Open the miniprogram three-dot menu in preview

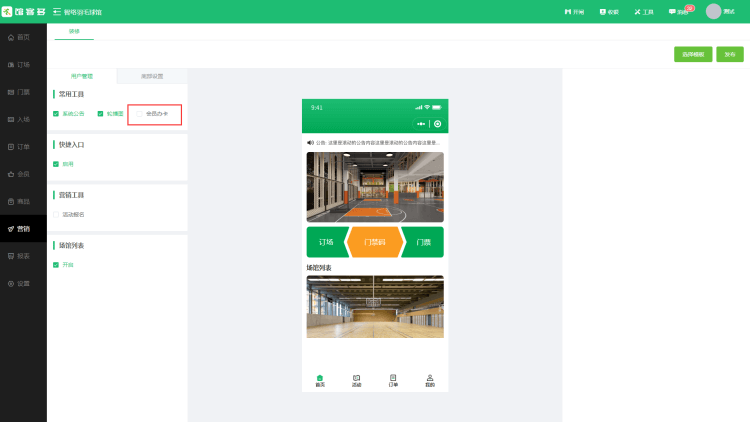(x=421, y=124)
